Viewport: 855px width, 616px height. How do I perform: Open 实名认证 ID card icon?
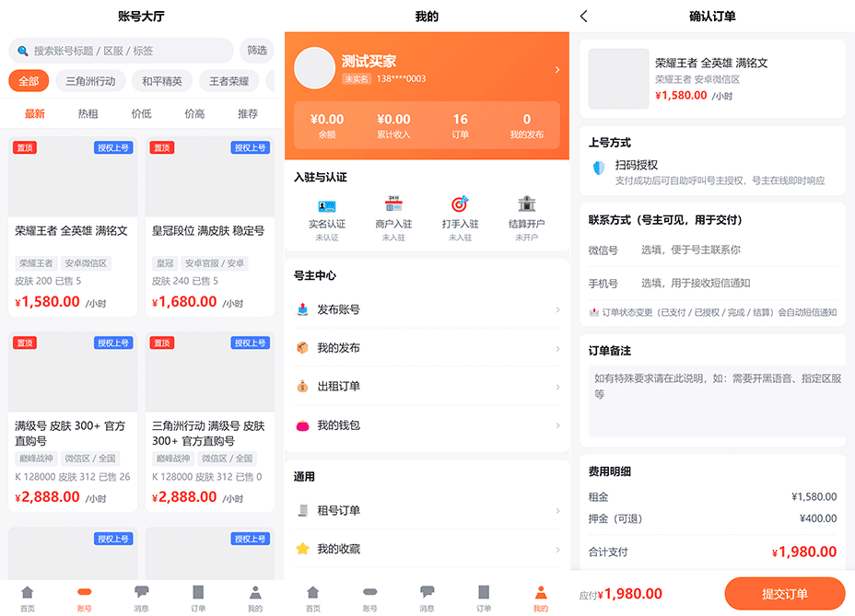(327, 206)
